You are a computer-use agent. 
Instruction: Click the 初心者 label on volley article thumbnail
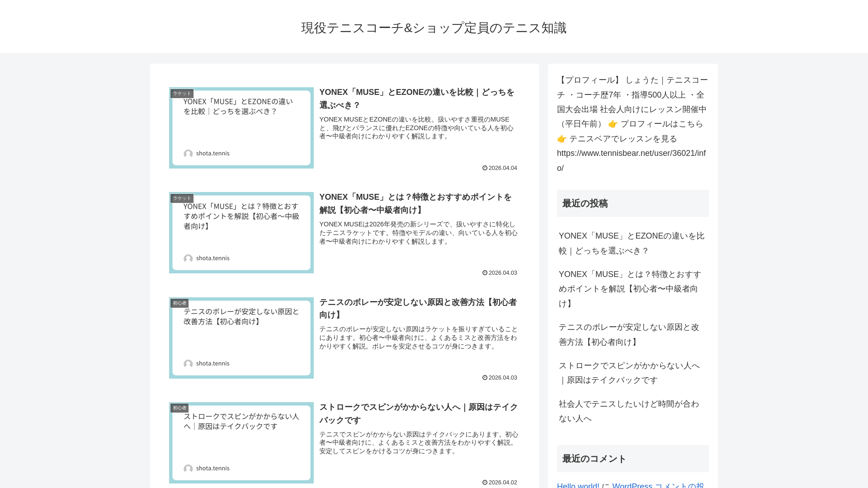point(179,303)
